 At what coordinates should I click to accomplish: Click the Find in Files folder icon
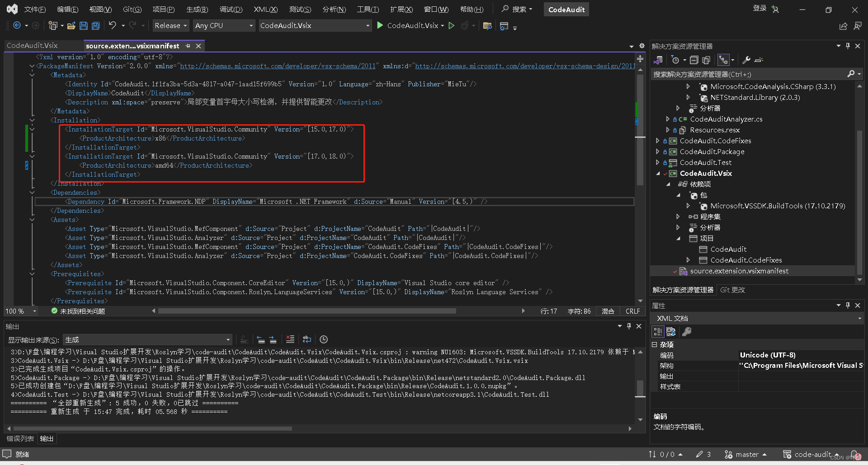487,26
